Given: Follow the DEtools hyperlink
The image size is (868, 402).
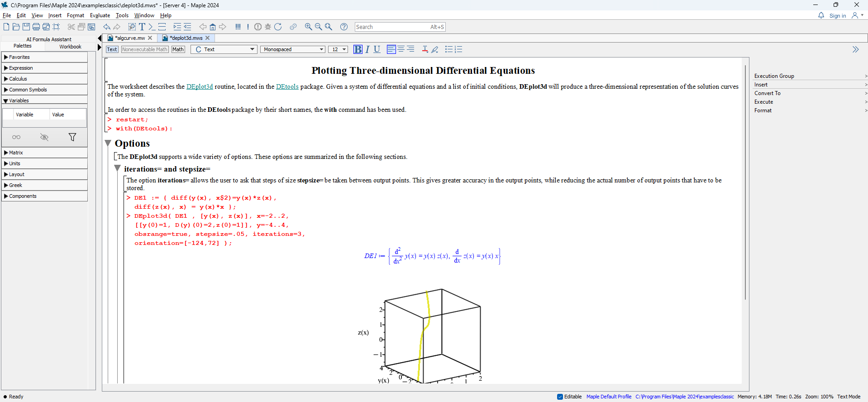Looking at the screenshot, I should 287,86.
